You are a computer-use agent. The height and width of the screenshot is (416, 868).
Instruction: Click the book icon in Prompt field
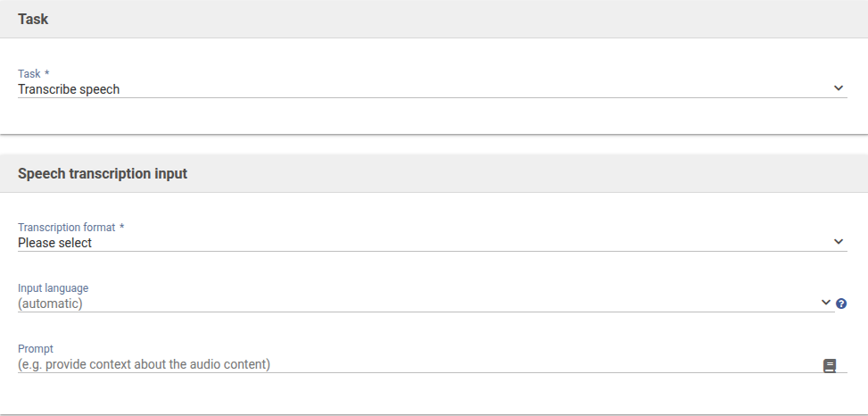[830, 365]
